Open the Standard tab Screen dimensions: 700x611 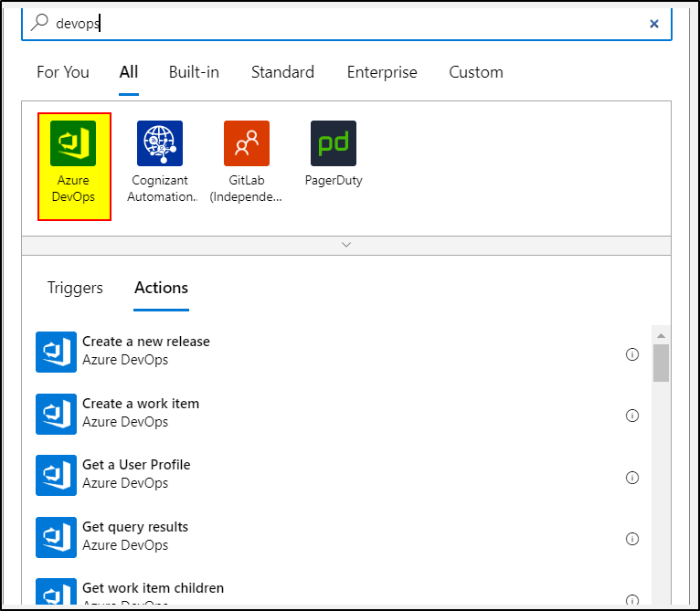tap(282, 72)
